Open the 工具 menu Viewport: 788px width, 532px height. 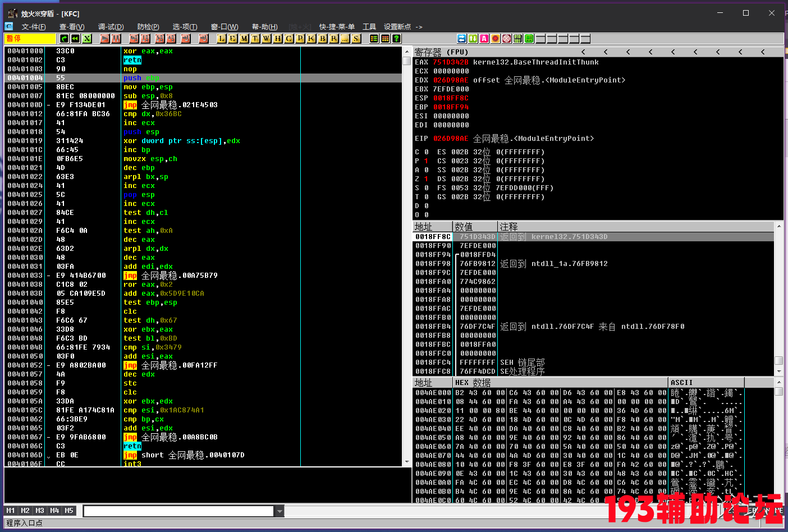pyautogui.click(x=369, y=26)
